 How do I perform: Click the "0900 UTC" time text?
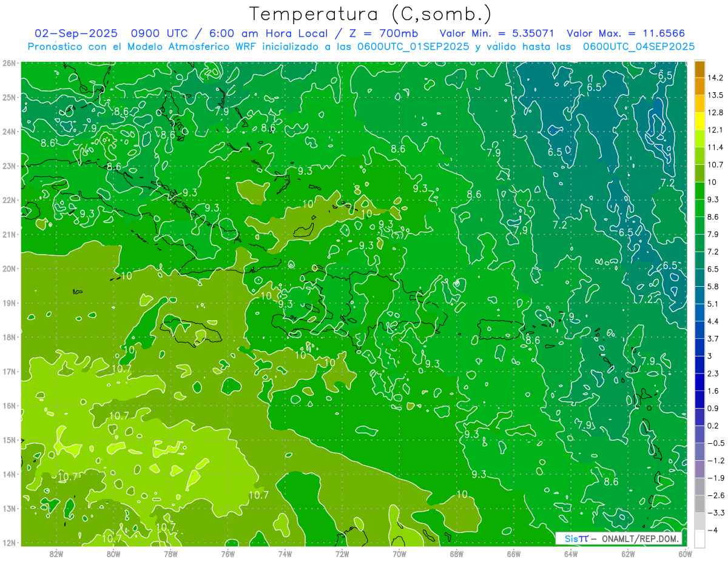(160, 33)
